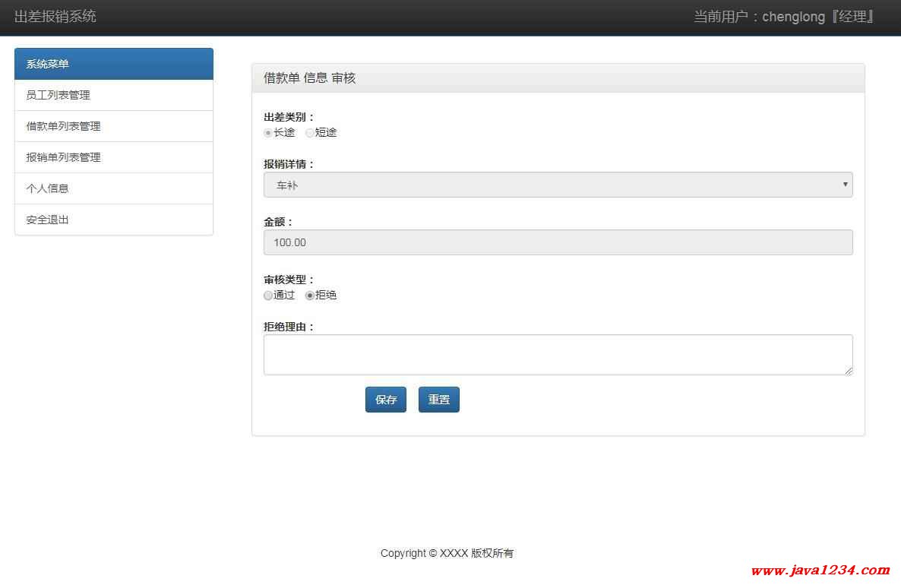Focus the 拒绝理由 text area
This screenshot has height=588, width=901.
pos(558,355)
